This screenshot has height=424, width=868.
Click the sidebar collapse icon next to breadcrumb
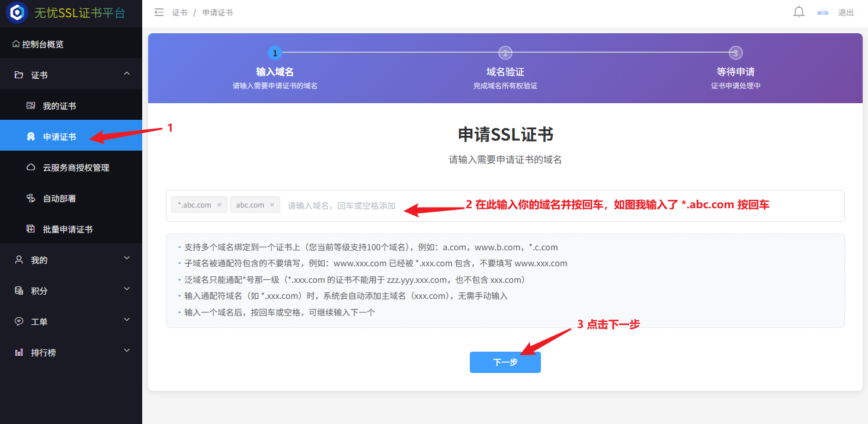(159, 12)
